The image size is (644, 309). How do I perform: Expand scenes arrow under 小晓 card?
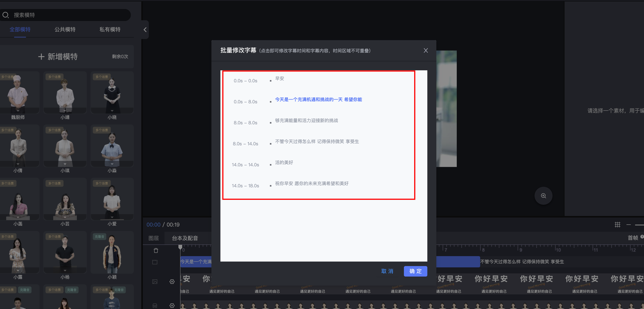click(112, 110)
